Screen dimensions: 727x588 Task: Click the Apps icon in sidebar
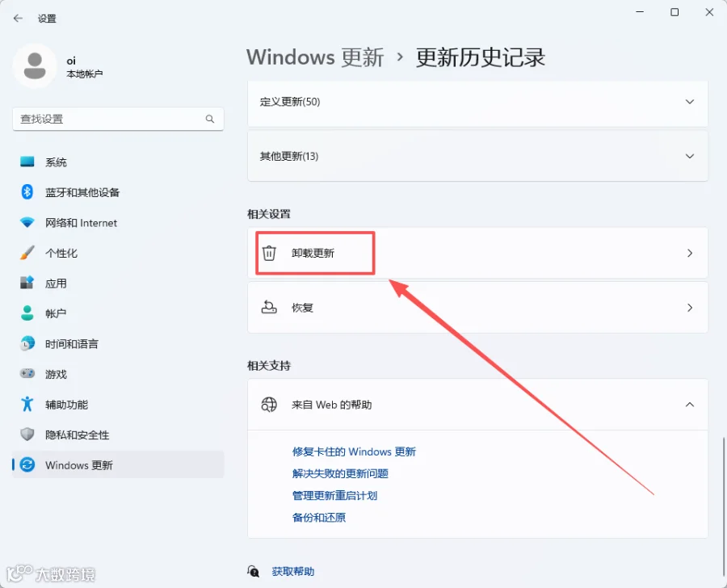[x=27, y=283]
